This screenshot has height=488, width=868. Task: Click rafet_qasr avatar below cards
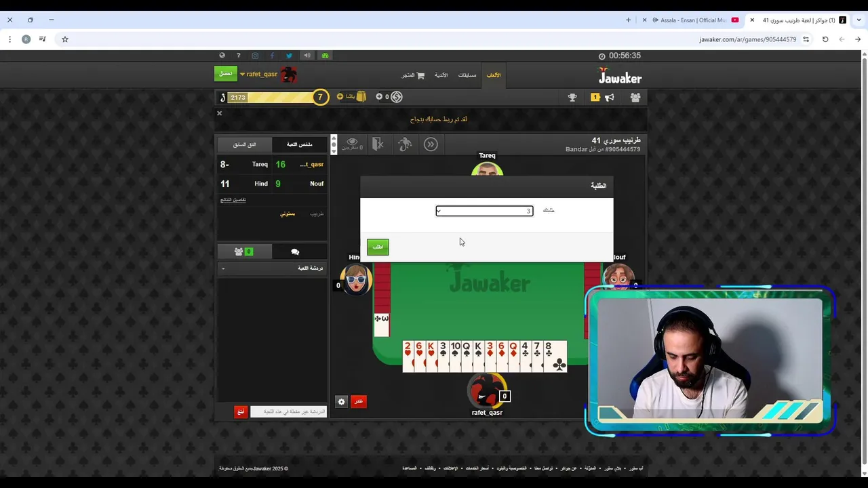click(486, 390)
